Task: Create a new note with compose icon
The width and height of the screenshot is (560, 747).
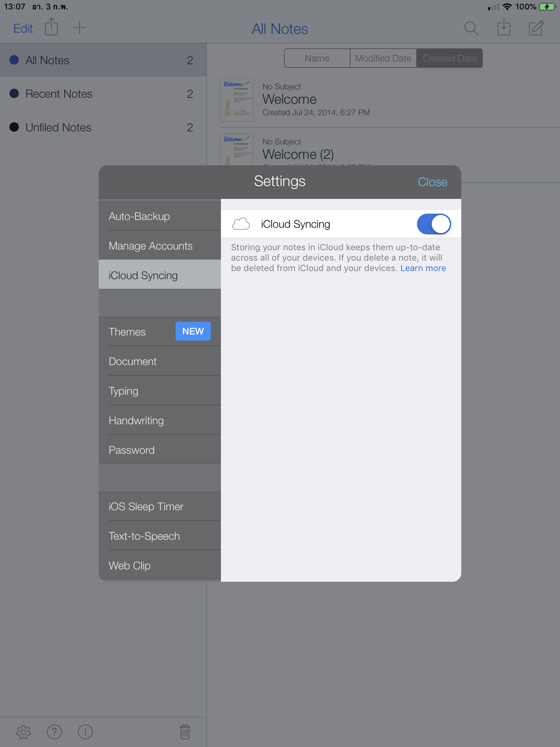Action: click(536, 28)
